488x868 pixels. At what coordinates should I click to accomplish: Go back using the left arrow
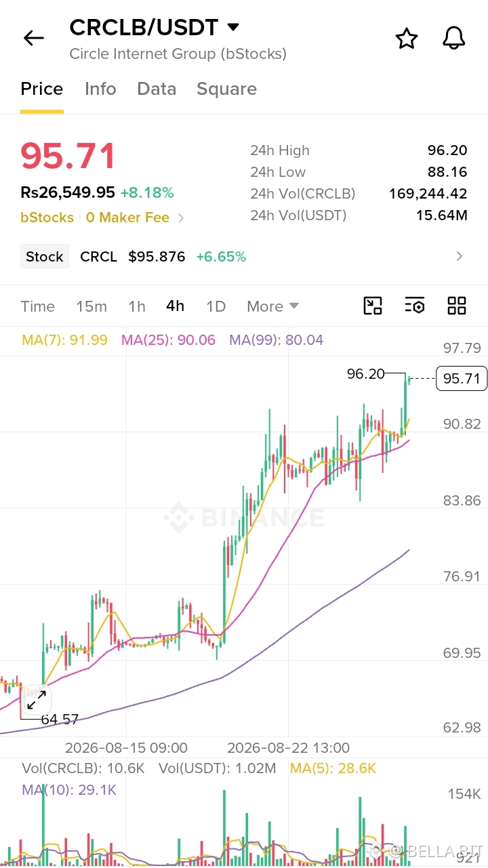33,38
